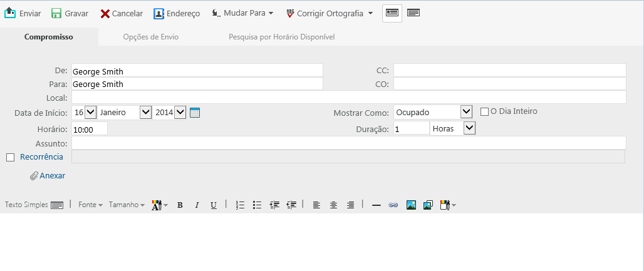Image resolution: width=644 pixels, height=271 pixels.
Task: Open the background color picker
Action: pos(448,205)
